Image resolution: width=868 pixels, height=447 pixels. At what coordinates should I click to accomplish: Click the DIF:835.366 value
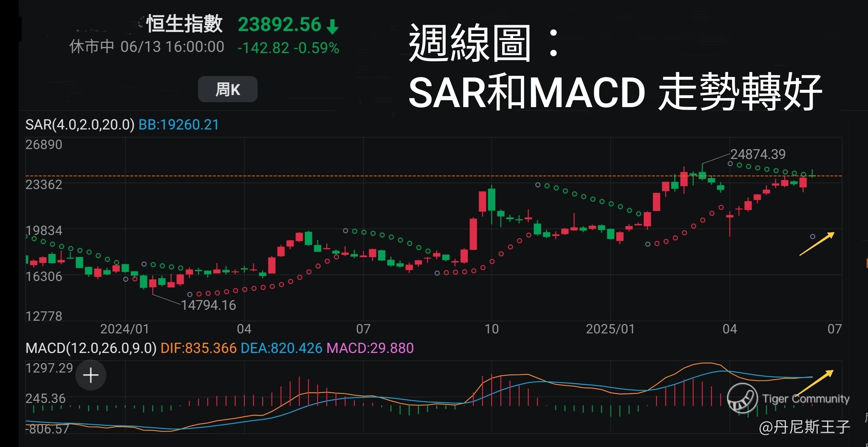pos(198,348)
